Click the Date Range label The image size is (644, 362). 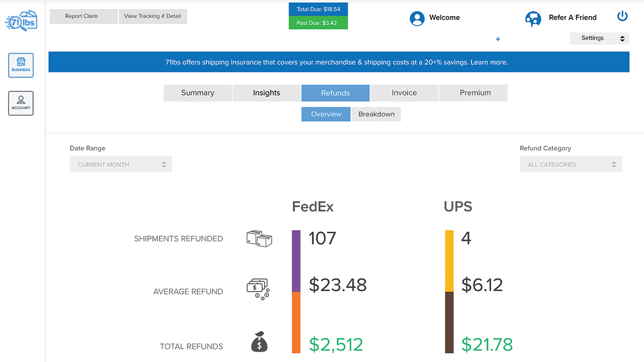coord(88,148)
